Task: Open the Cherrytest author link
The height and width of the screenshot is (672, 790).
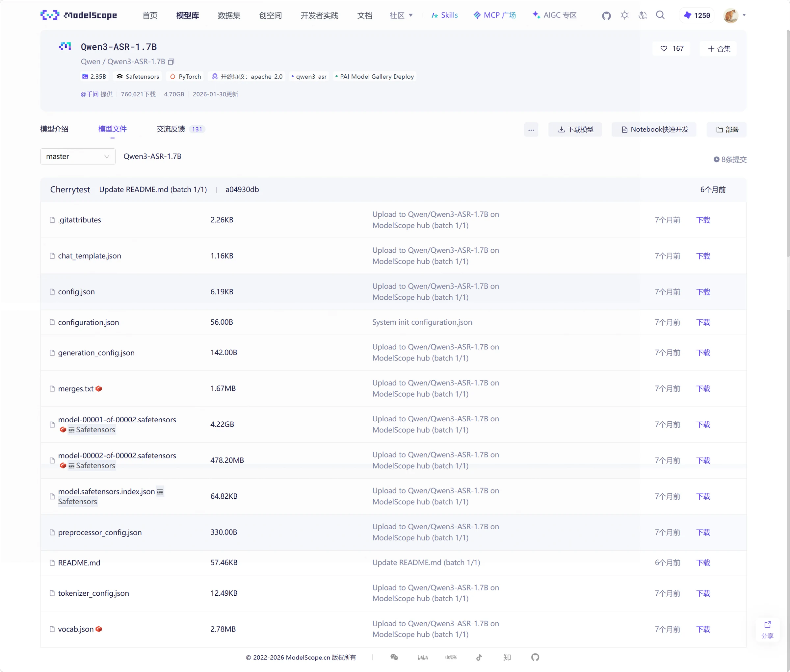Action: tap(70, 189)
